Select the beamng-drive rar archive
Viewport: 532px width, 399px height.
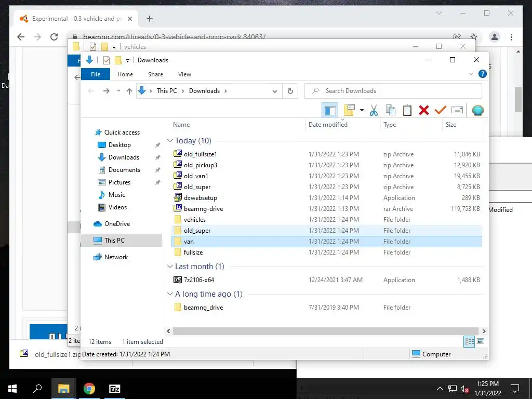(327, 208)
